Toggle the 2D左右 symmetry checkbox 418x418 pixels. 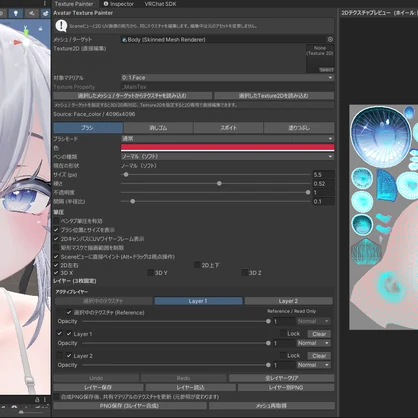coord(56,265)
